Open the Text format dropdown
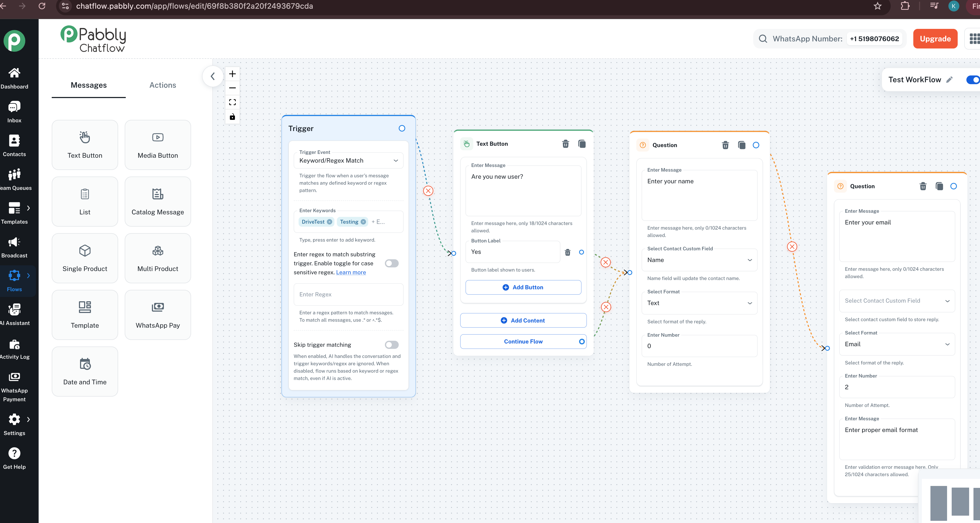Image resolution: width=980 pixels, height=523 pixels. 700,303
